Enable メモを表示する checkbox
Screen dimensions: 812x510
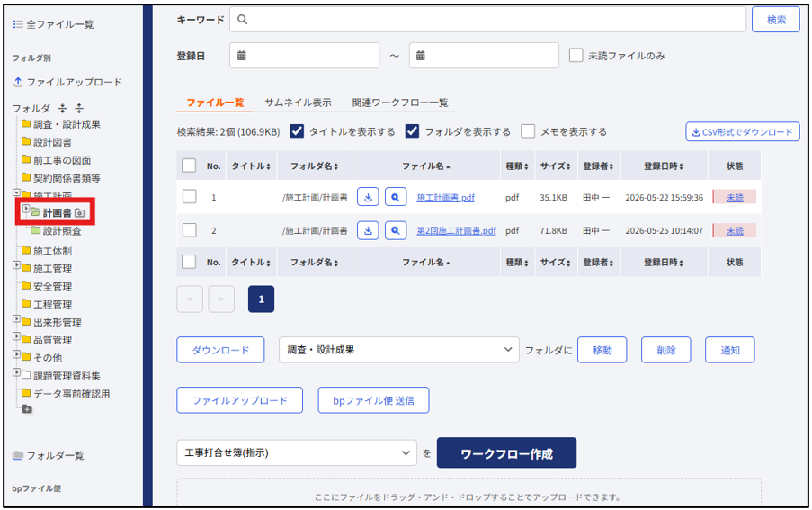pyautogui.click(x=528, y=131)
